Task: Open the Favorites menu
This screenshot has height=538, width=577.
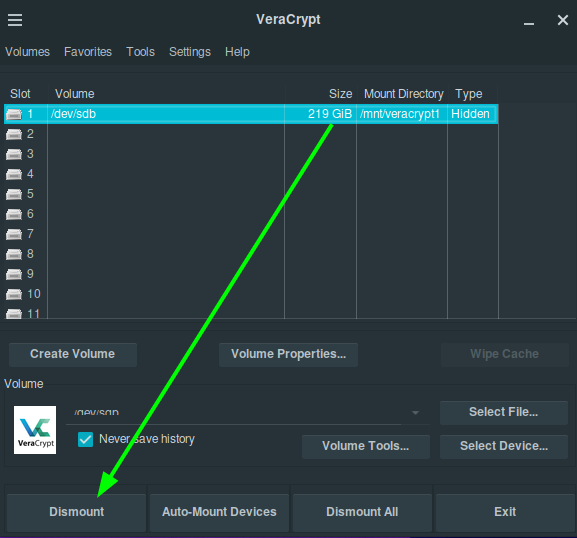Action: 88,52
